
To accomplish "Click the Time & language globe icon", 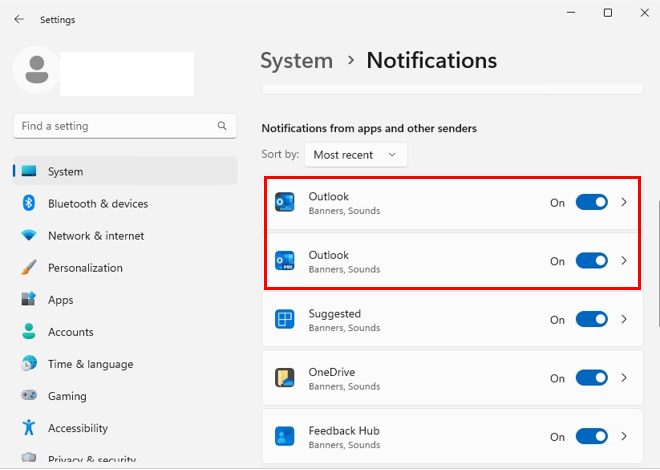I will click(x=29, y=363).
